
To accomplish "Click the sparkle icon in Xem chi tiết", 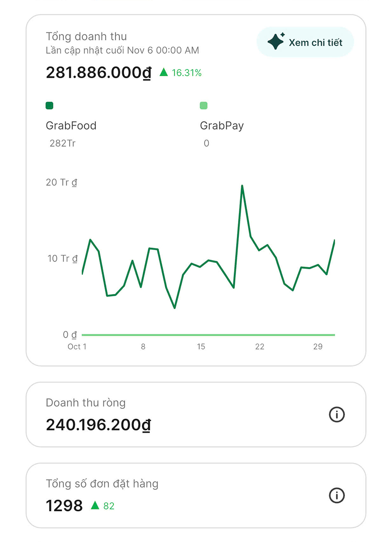I will pyautogui.click(x=276, y=41).
